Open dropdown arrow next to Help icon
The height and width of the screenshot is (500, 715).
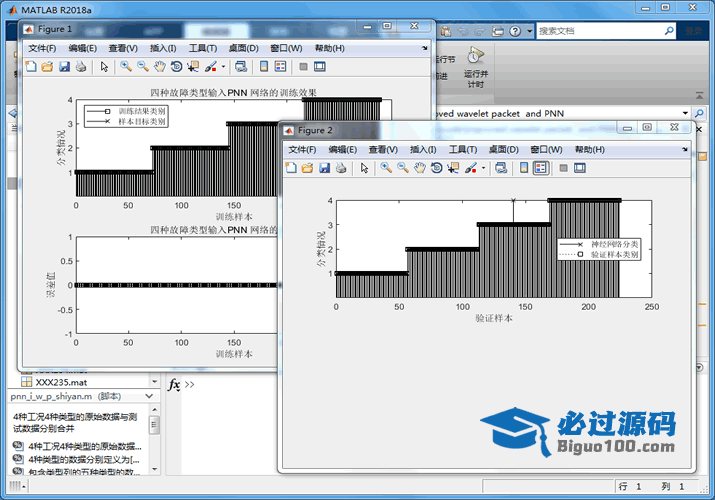[529, 31]
